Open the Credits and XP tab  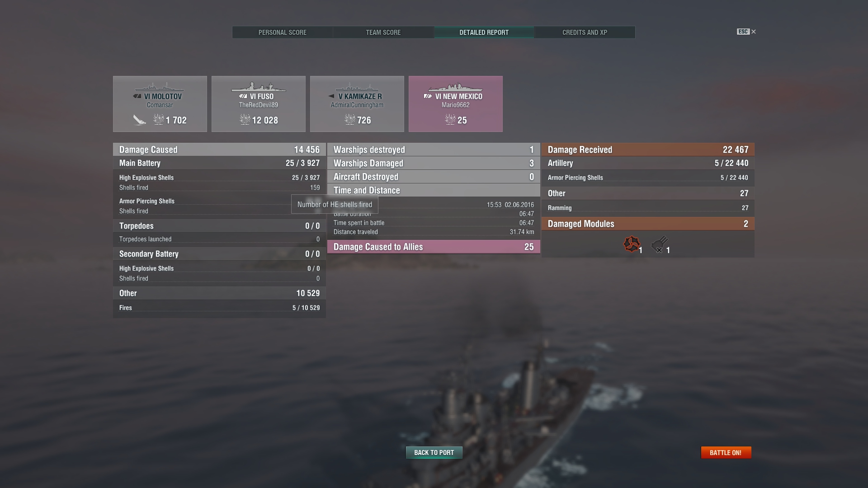pyautogui.click(x=585, y=33)
